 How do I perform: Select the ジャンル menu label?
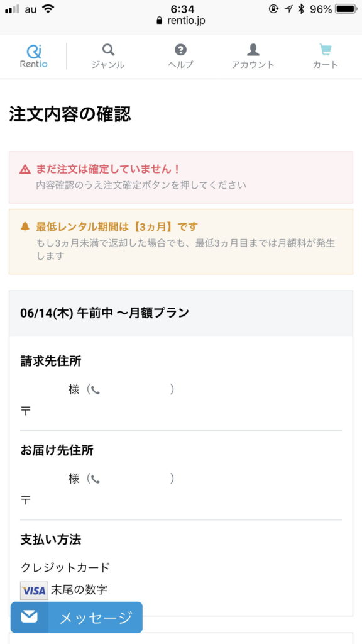[108, 65]
